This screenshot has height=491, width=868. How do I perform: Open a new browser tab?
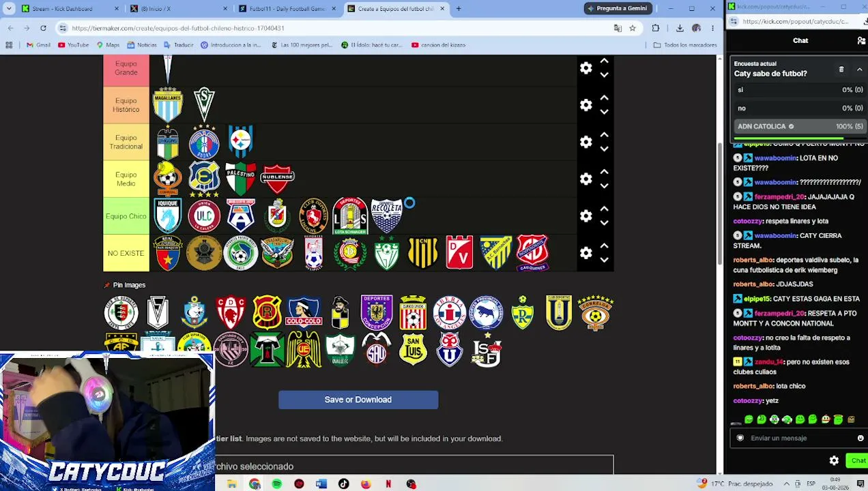459,9
